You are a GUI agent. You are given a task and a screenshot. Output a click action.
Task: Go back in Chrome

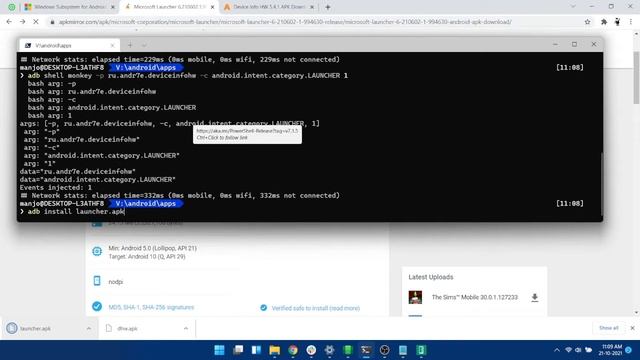click(9, 22)
